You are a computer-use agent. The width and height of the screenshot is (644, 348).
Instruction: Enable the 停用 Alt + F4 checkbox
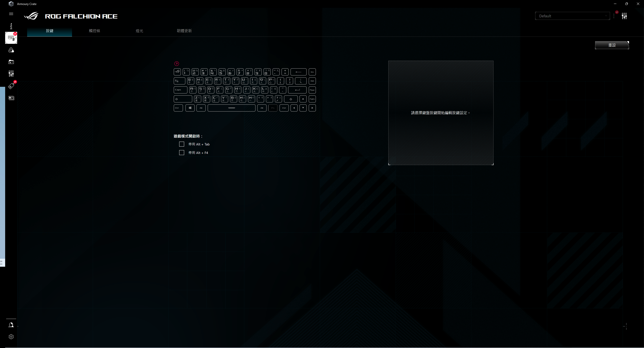click(182, 153)
